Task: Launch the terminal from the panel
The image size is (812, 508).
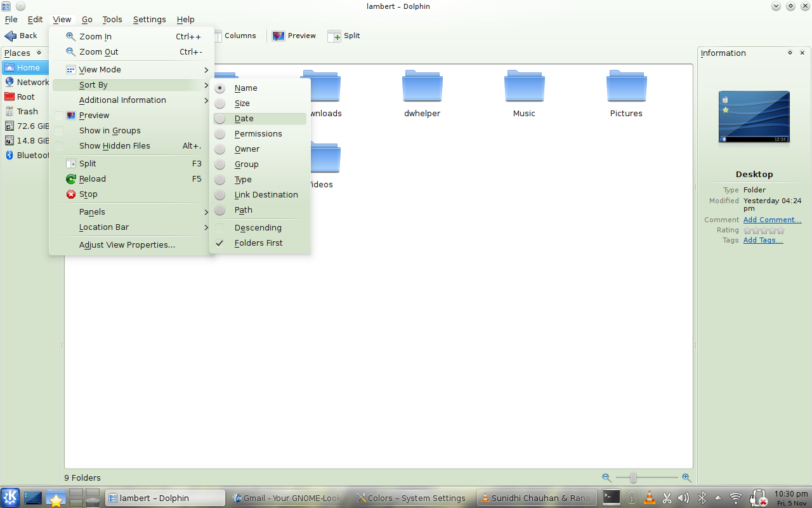Action: 611,498
